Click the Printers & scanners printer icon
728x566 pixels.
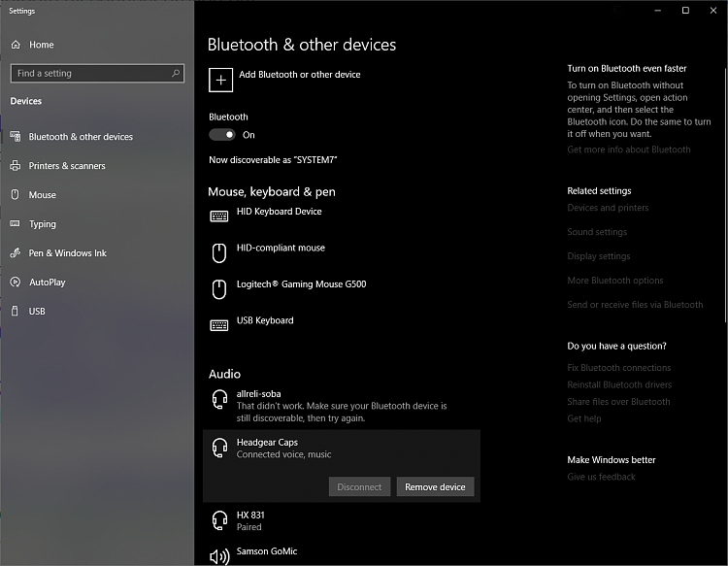click(x=16, y=165)
